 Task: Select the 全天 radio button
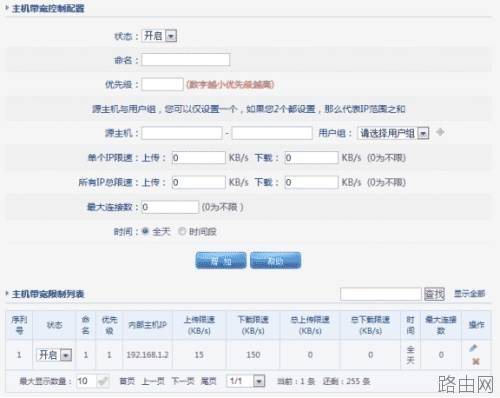click(x=145, y=231)
